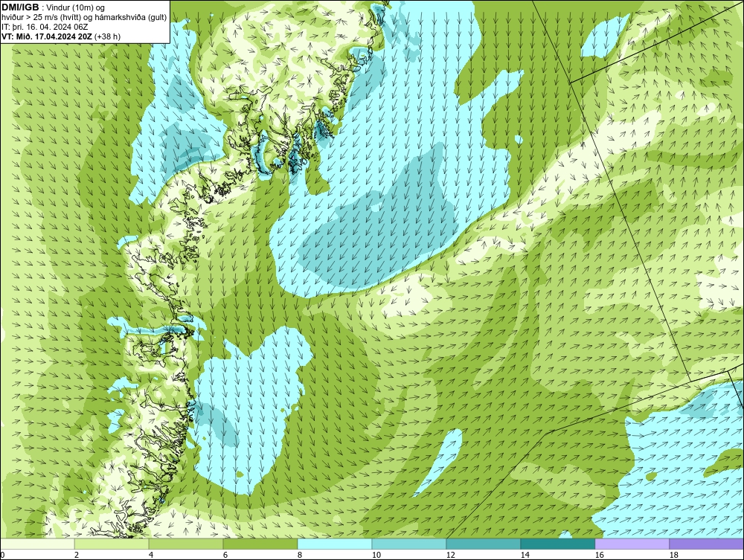
Task: Select the 4–6 m/s green legend swatch
Action: tap(186, 544)
